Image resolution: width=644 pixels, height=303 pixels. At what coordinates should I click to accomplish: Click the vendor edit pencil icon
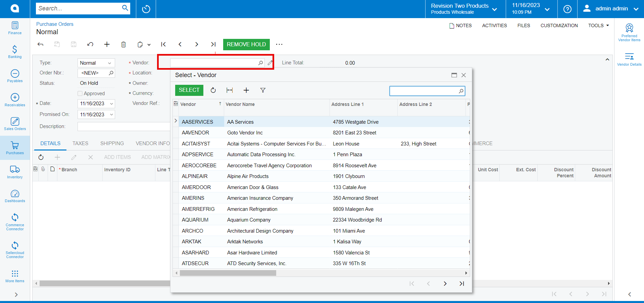(x=270, y=63)
